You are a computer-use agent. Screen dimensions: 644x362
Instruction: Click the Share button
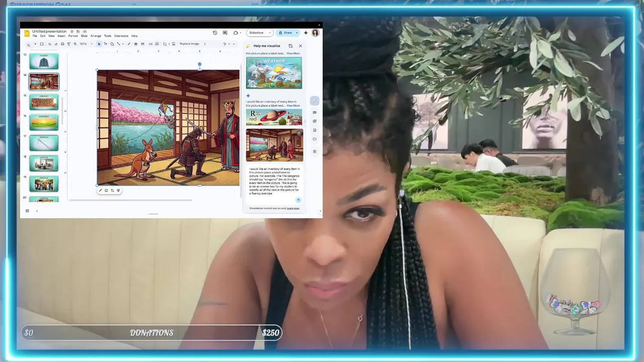click(x=285, y=33)
